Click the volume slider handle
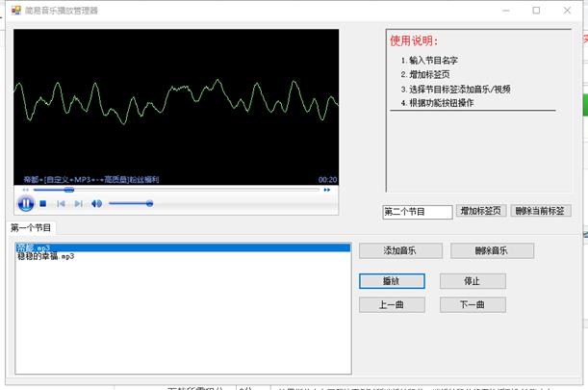The width and height of the screenshot is (588, 390). point(149,204)
